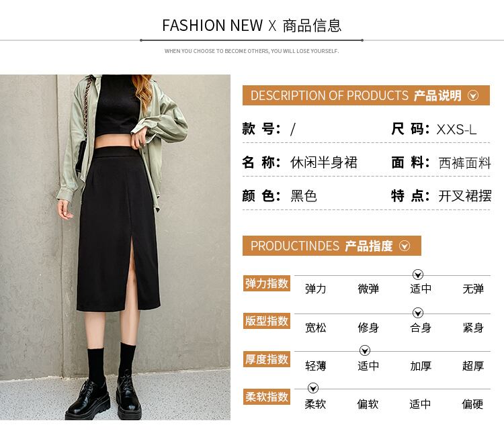
Task: Click the model photo with black skirt
Action: (x=115, y=247)
